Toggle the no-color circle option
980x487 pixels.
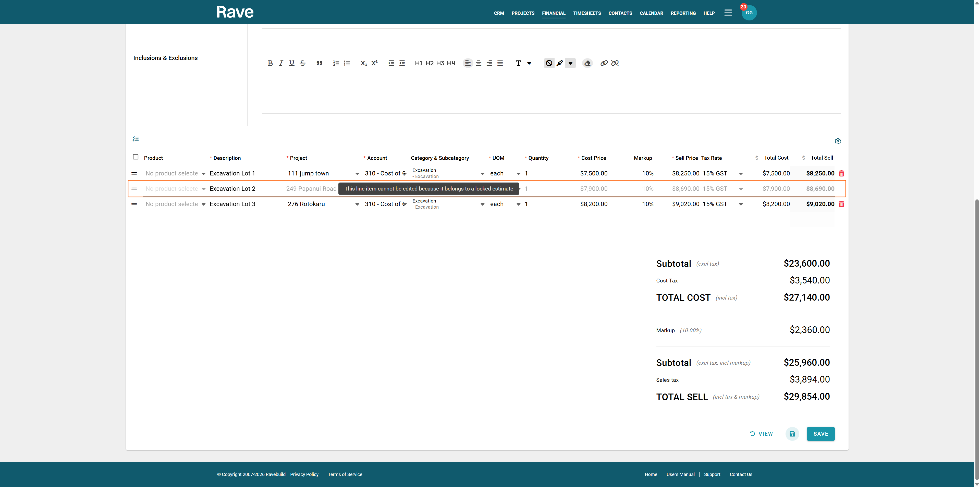pyautogui.click(x=549, y=63)
